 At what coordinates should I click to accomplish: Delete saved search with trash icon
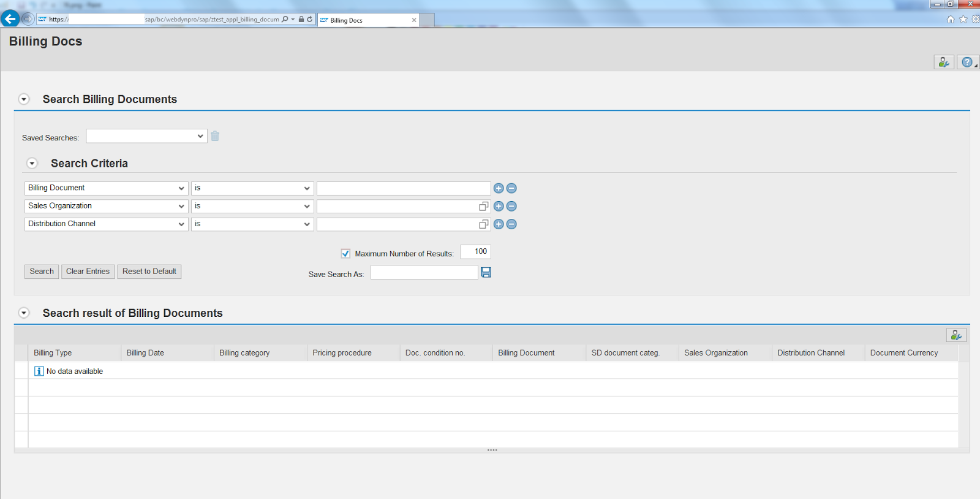tap(215, 136)
